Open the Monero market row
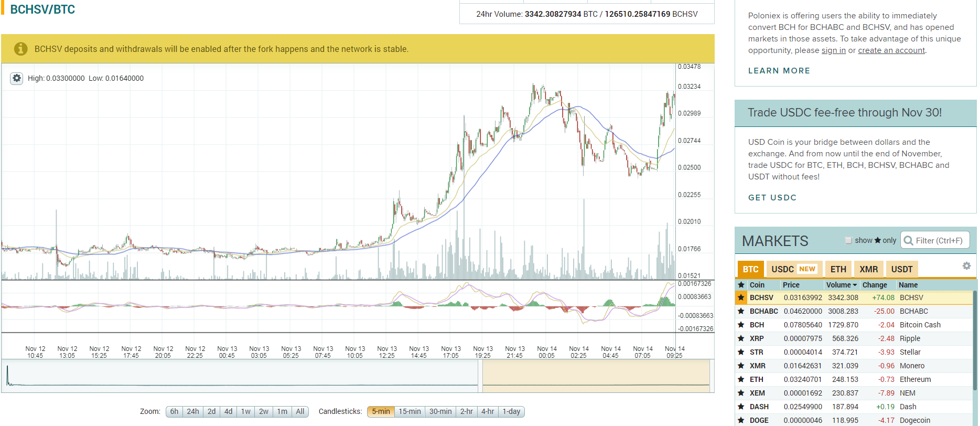 [854, 366]
